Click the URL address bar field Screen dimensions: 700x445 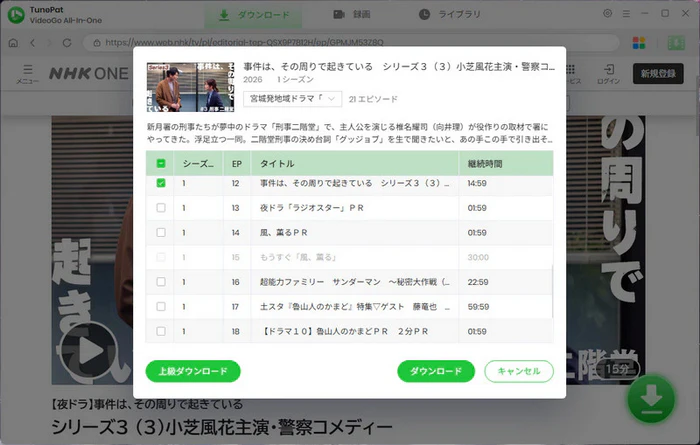tap(351, 43)
